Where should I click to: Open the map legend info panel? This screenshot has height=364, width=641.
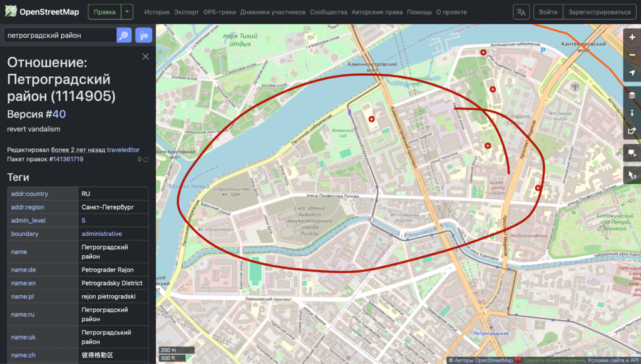(632, 113)
